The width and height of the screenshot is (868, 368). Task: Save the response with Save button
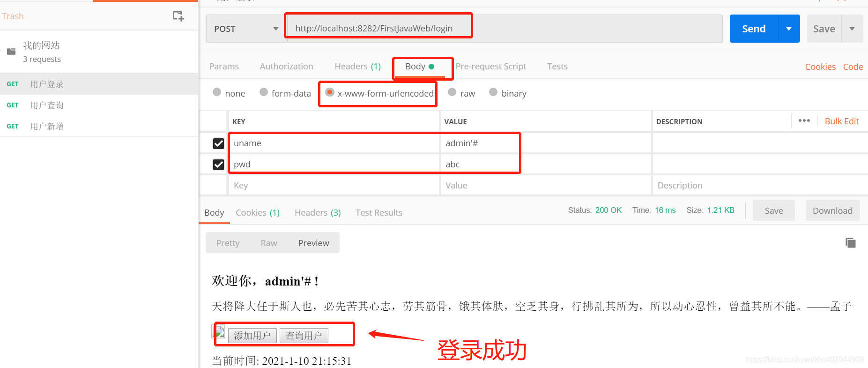click(774, 210)
